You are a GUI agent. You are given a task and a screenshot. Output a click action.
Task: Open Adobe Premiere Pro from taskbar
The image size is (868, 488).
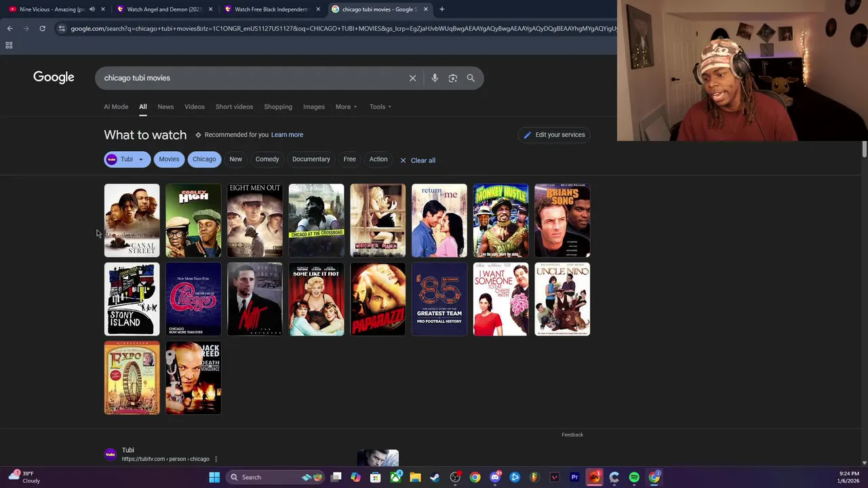[574, 477]
